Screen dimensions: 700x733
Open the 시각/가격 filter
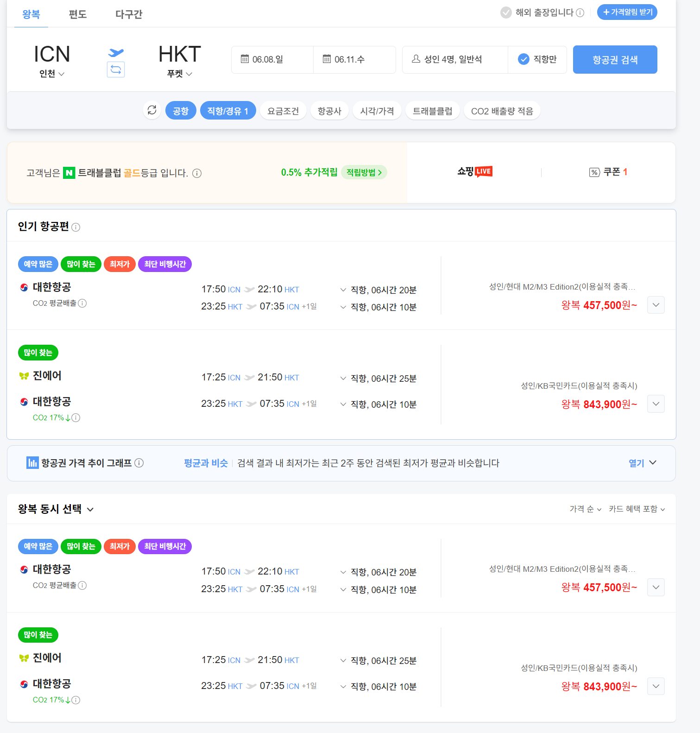[x=377, y=111]
